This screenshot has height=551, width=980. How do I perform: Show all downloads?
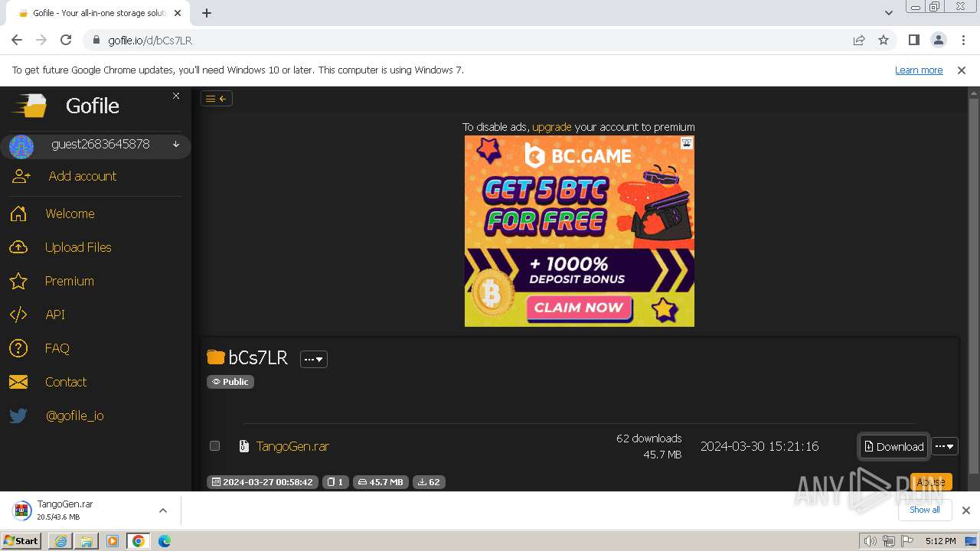[x=925, y=510]
